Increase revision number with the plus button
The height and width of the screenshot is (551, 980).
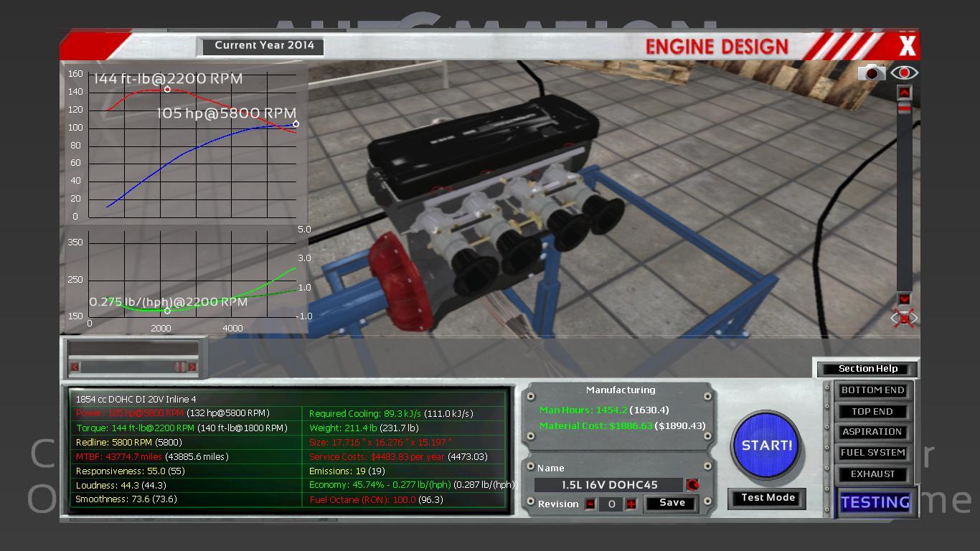tap(631, 504)
